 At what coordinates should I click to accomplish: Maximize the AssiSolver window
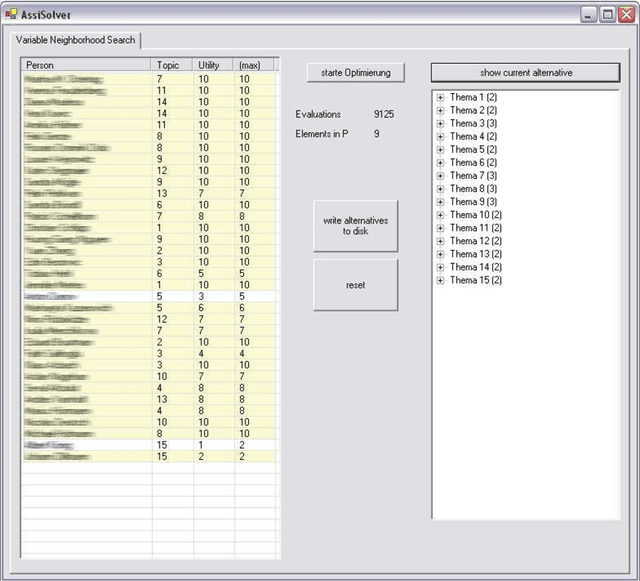(606, 15)
